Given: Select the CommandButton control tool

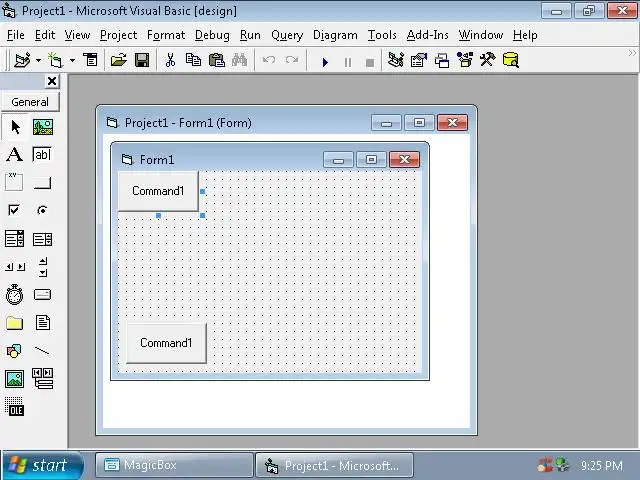Looking at the screenshot, I should [42, 182].
